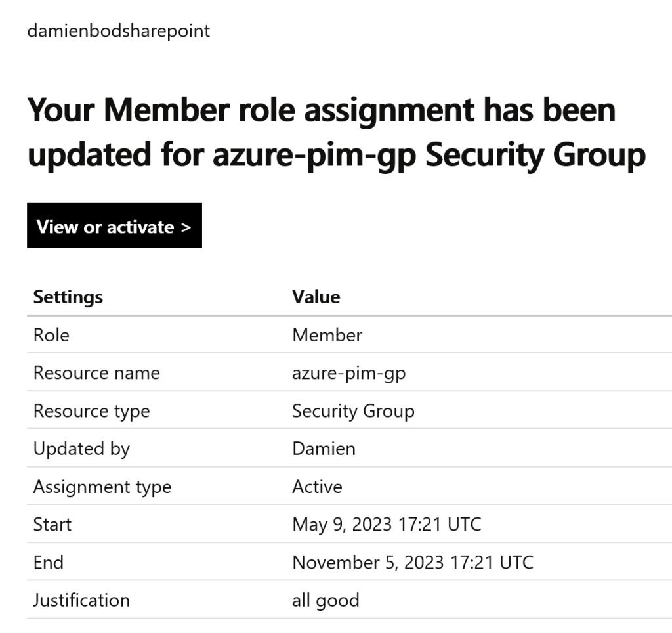The height and width of the screenshot is (633, 672).
Task: Click the Assignment type label
Action: point(102,487)
